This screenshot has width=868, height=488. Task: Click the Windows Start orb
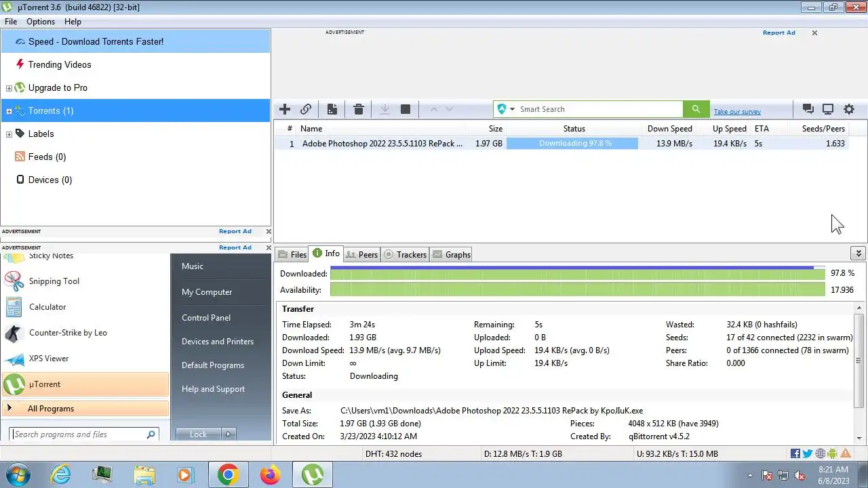click(x=18, y=475)
